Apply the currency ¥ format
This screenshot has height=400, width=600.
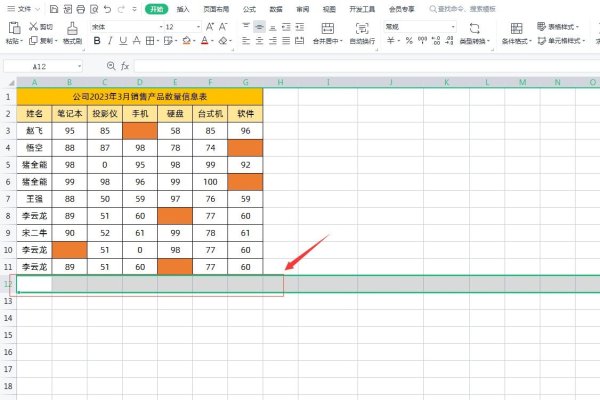coord(390,41)
